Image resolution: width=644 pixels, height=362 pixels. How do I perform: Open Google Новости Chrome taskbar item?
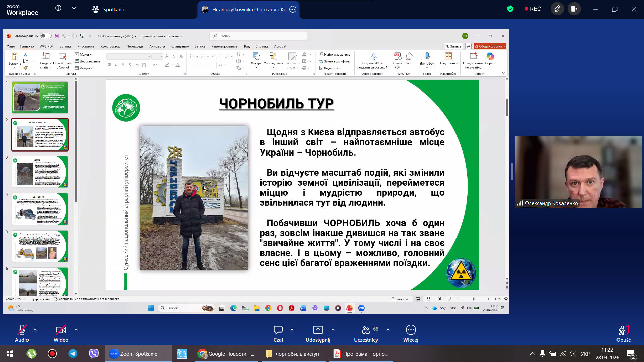coord(226,354)
